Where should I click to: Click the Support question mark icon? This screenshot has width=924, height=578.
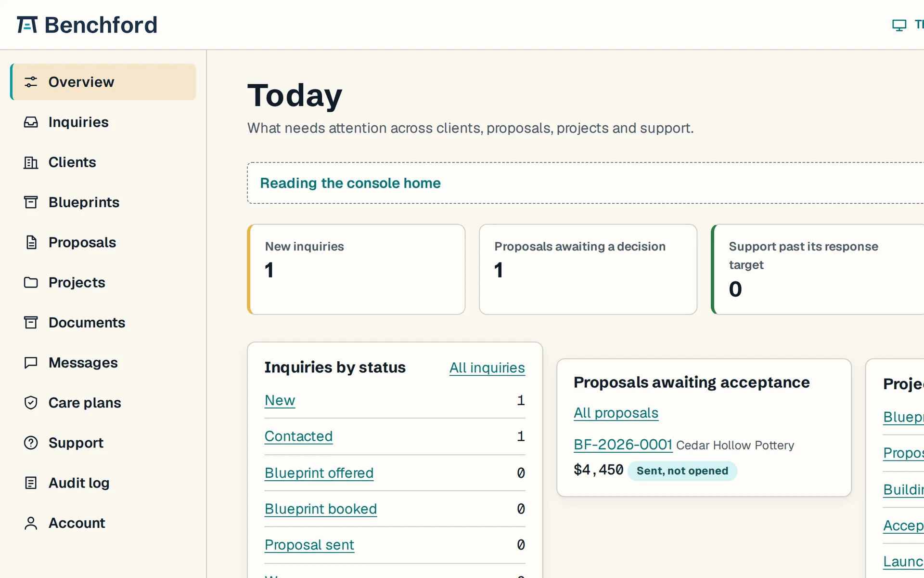pos(31,443)
